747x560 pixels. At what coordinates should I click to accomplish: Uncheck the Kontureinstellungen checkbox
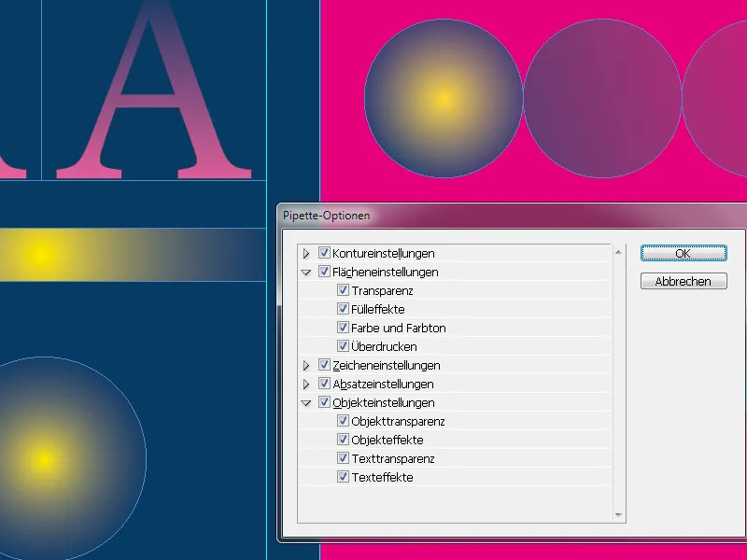(x=324, y=253)
